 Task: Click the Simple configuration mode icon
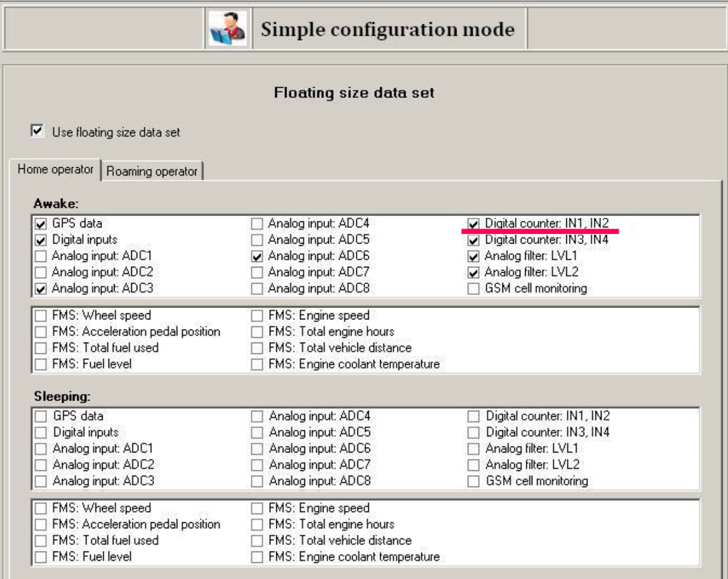(x=227, y=29)
